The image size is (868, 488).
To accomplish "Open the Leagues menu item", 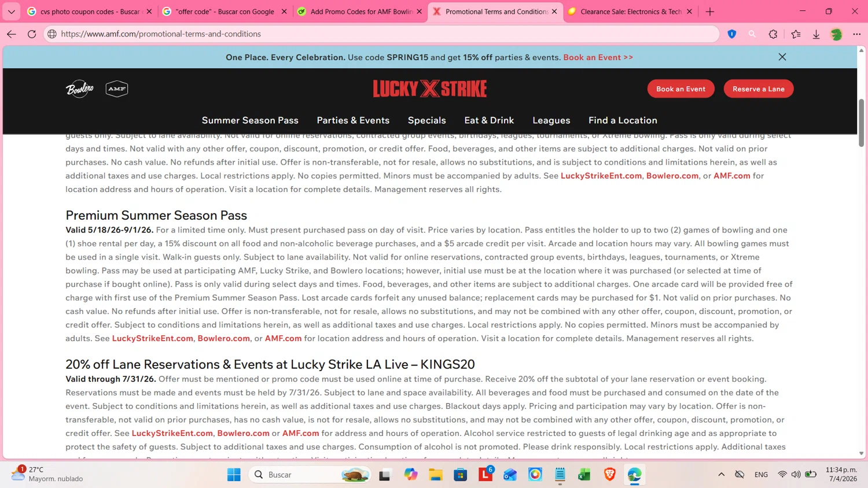I will pyautogui.click(x=551, y=120).
